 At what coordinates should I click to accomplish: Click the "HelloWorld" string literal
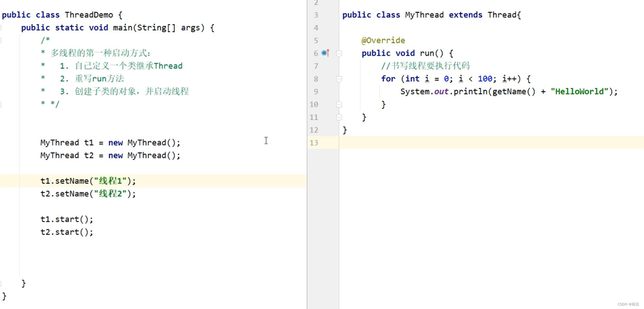click(579, 92)
